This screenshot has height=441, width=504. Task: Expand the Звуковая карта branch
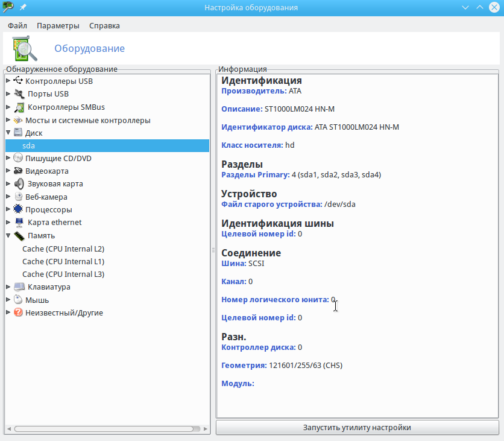(x=8, y=183)
